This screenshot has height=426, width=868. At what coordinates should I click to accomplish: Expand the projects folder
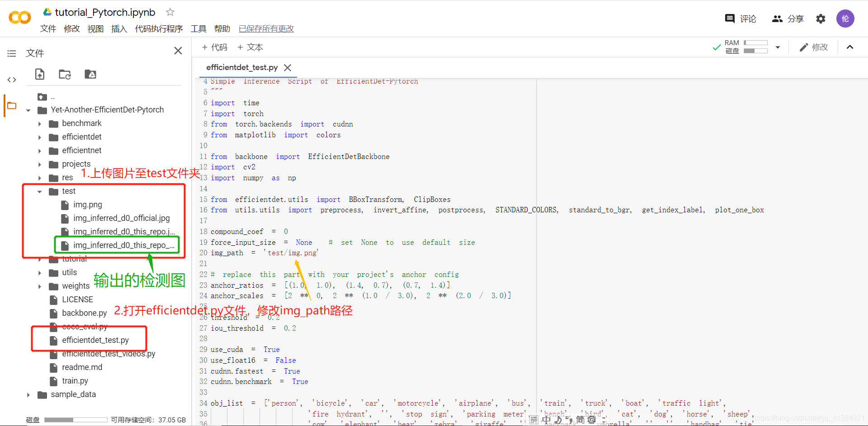click(x=39, y=164)
